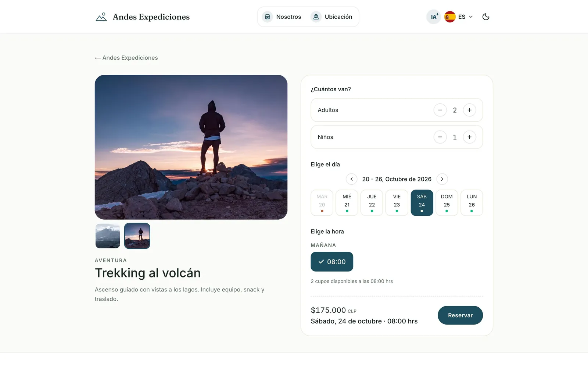This screenshot has width=588, height=368.
Task: Click the "AVENTURA" category label
Action: click(x=111, y=260)
